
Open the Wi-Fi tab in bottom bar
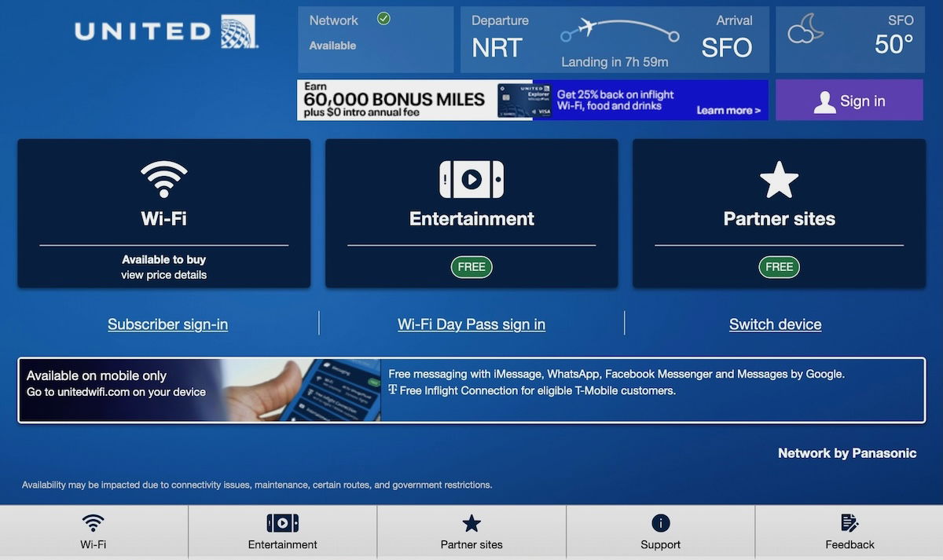click(94, 532)
